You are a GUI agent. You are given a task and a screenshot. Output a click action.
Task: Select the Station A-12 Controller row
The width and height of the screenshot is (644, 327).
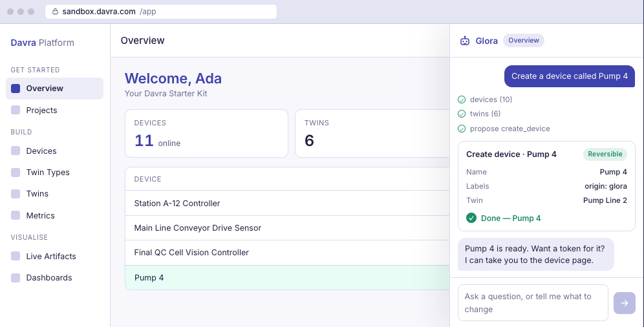pos(288,203)
